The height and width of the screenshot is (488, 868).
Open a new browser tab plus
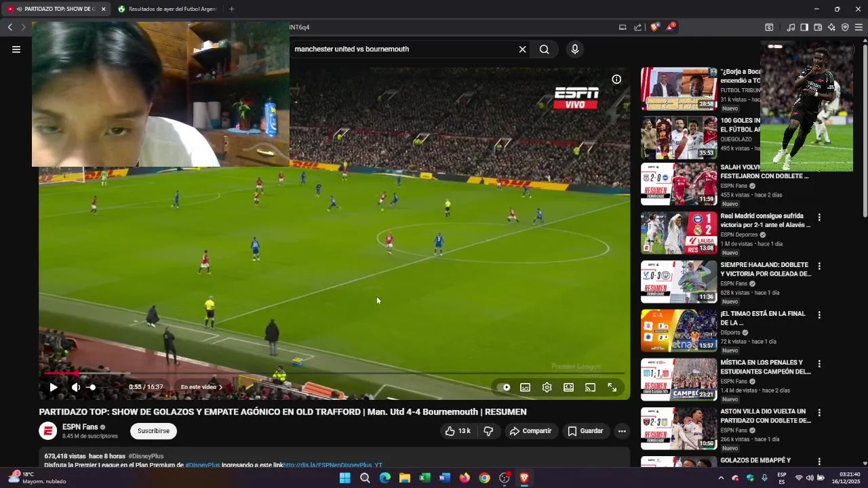[x=231, y=9]
